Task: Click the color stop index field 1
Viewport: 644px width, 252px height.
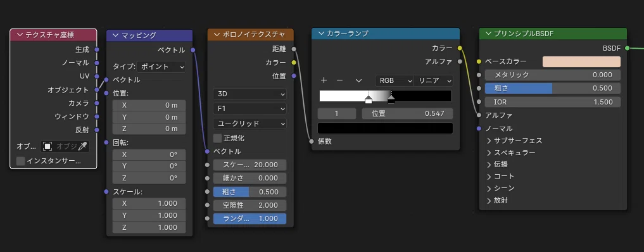Action: click(x=337, y=114)
